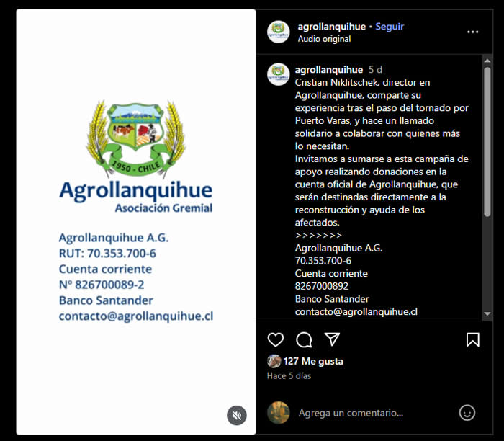Open agrollanquihue username in caption
Image resolution: width=504 pixels, height=441 pixels.
pyautogui.click(x=329, y=69)
